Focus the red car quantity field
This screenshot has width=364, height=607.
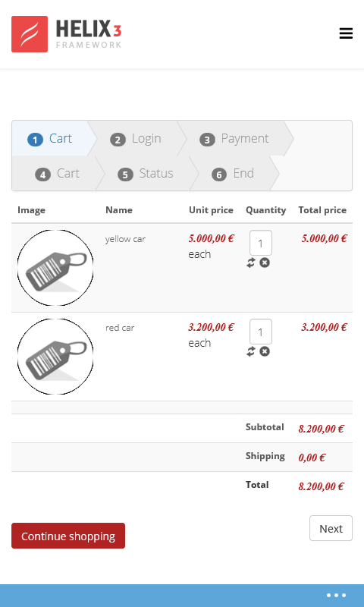[x=261, y=332]
